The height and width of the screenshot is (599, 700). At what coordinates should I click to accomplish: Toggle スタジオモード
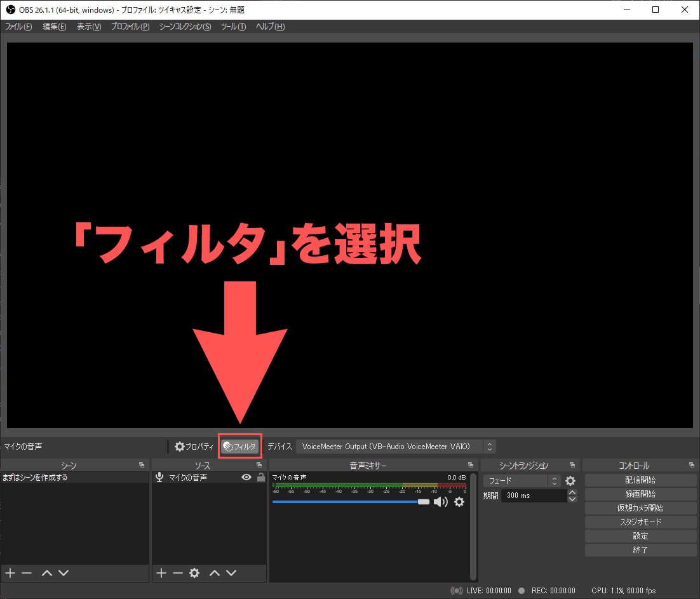(x=640, y=522)
